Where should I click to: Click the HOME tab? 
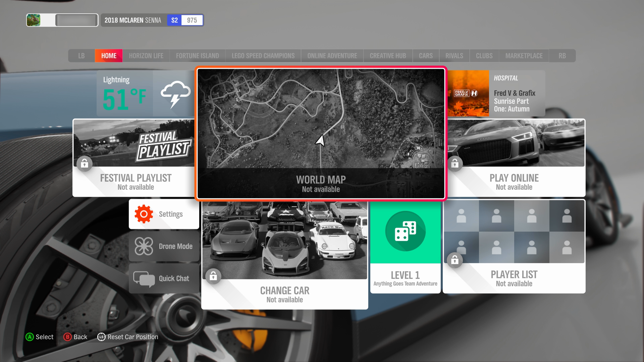pos(109,56)
